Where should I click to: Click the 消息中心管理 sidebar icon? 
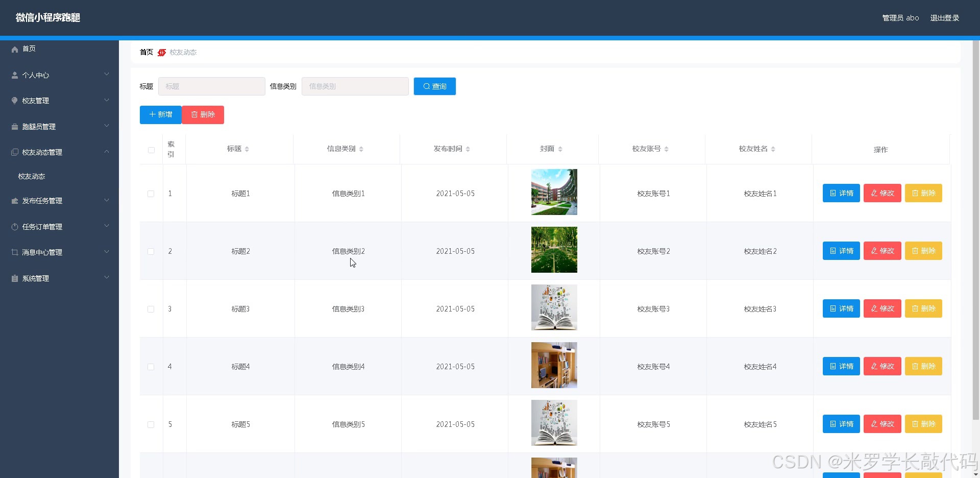point(14,252)
